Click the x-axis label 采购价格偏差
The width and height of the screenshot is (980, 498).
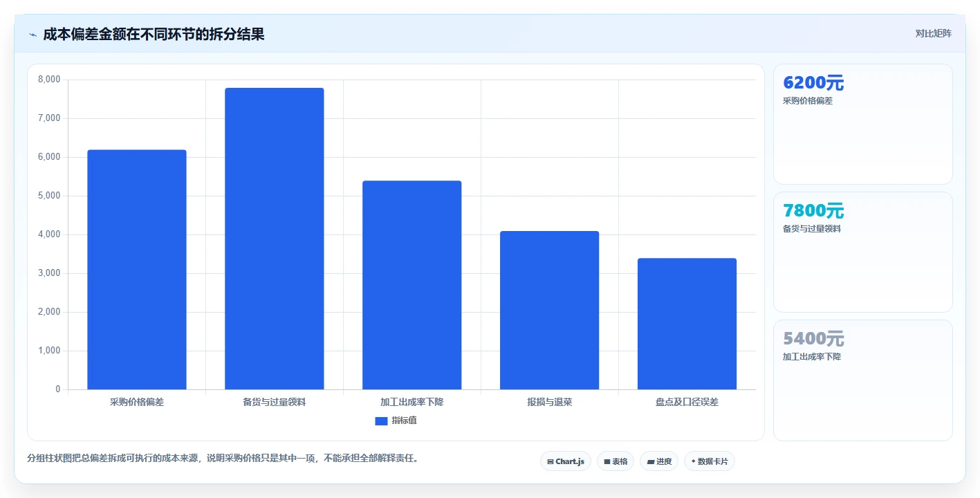click(137, 402)
